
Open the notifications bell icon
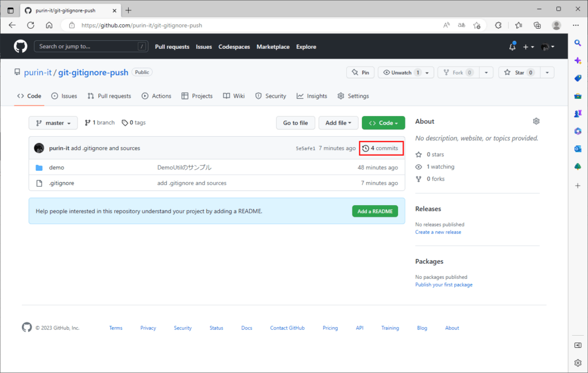(512, 47)
